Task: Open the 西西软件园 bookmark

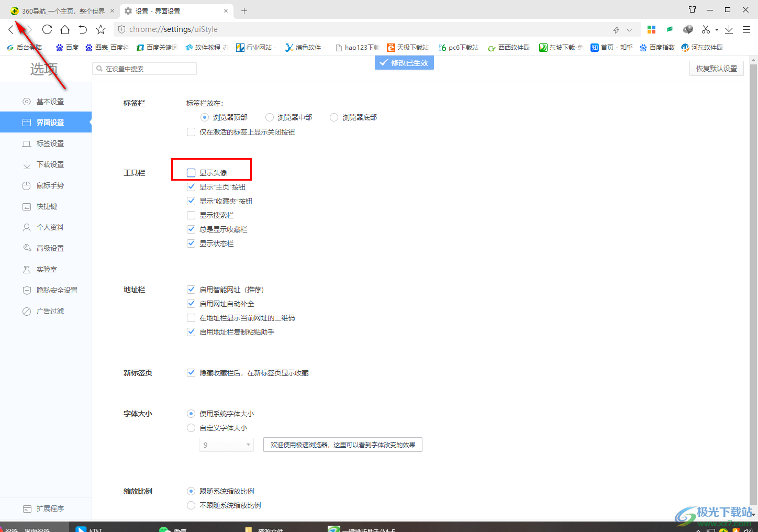Action: pos(509,48)
